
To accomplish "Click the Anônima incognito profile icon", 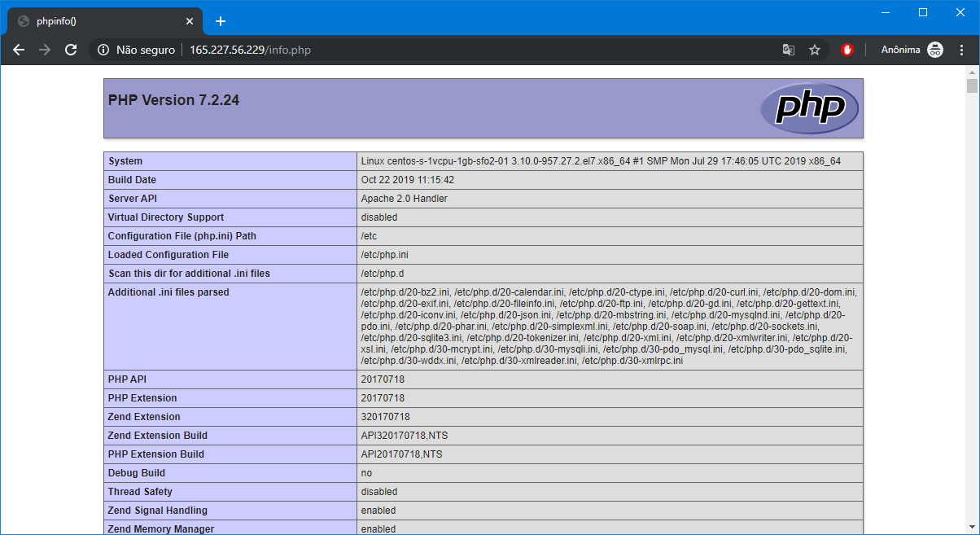I will (935, 50).
